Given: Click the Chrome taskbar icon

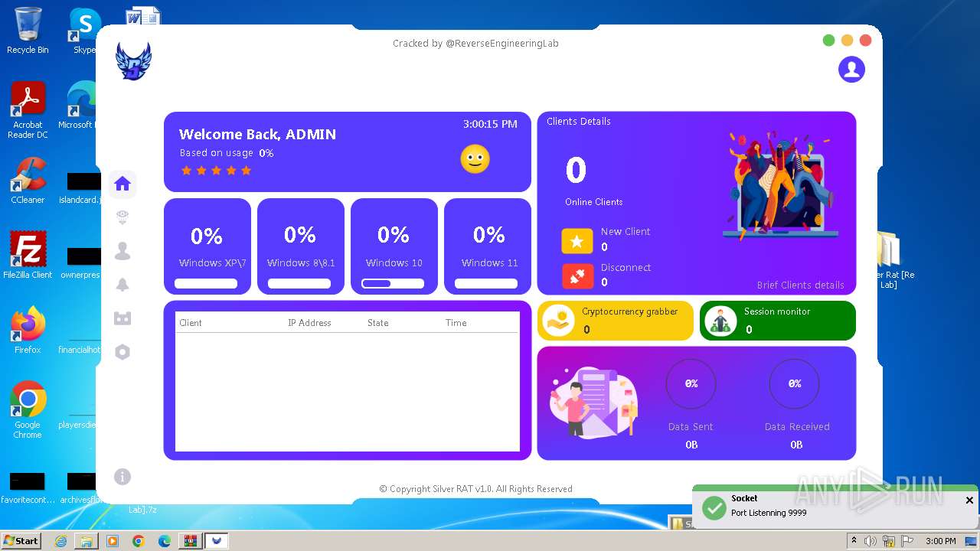Looking at the screenshot, I should 138,541.
